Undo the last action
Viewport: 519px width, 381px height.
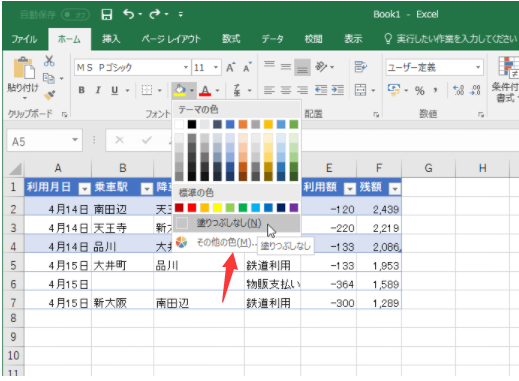[128, 14]
